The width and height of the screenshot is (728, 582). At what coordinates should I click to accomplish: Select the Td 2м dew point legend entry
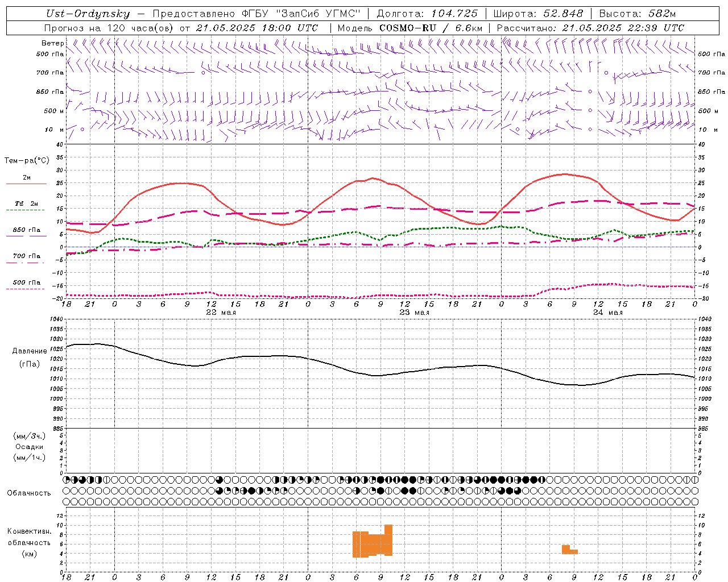click(27, 203)
